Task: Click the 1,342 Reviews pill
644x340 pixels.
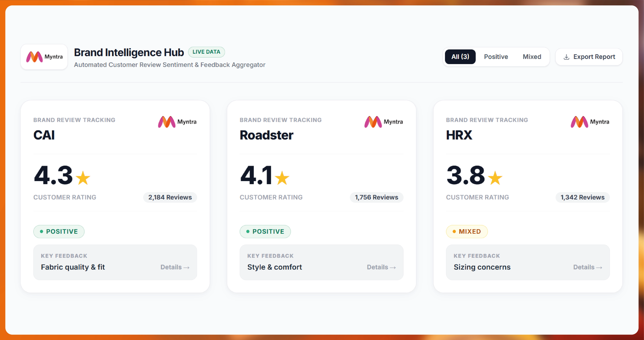Action: (583, 197)
